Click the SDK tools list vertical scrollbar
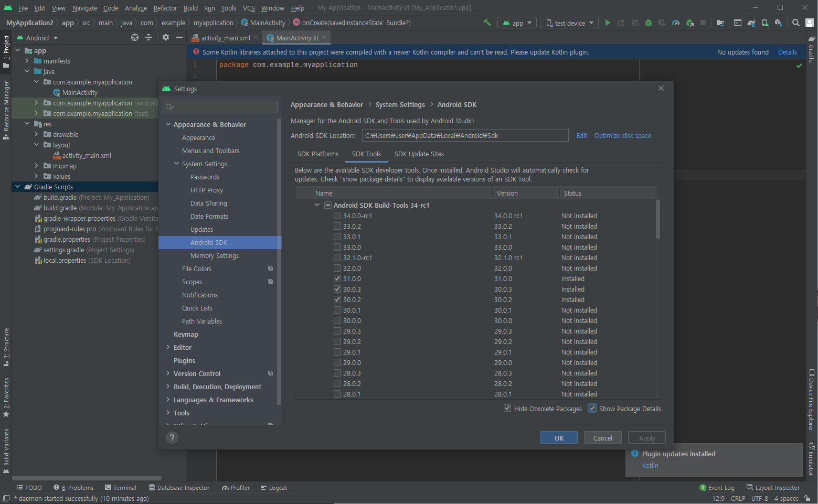The height and width of the screenshot is (504, 818). coord(658,219)
